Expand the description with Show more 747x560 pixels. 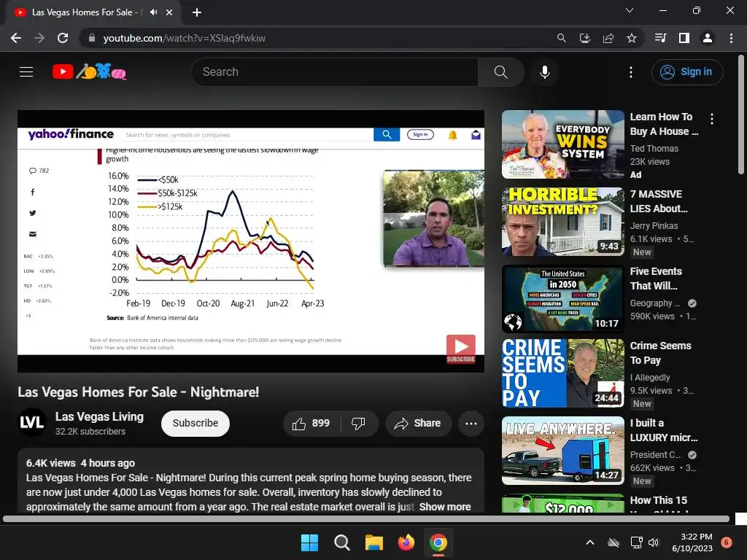pos(445,507)
